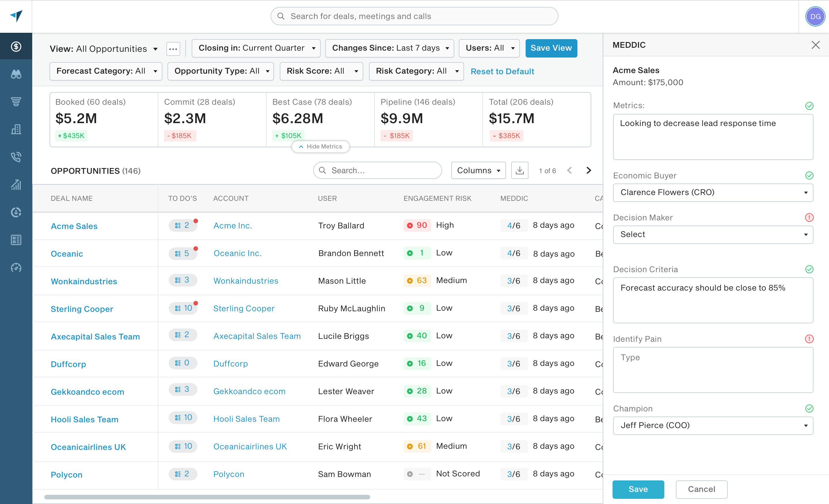Open to-do badge for Polycon
The width and height of the screenshot is (829, 504).
point(183,474)
